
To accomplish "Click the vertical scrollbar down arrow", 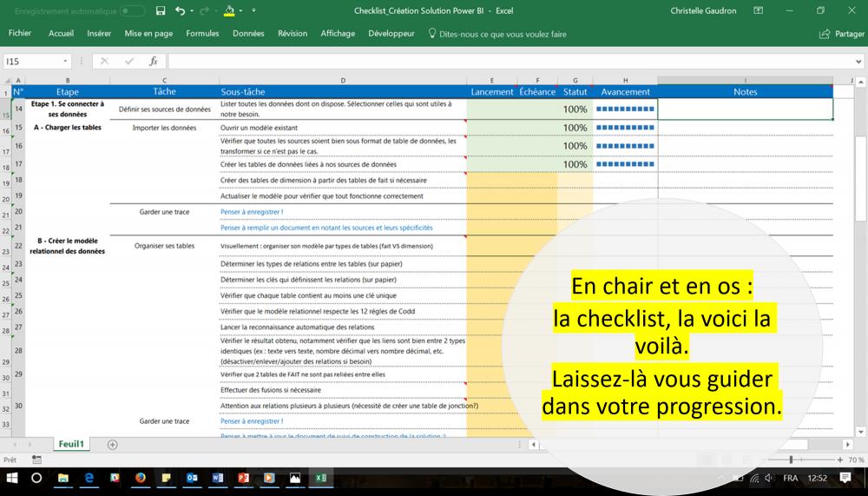I will point(861,432).
